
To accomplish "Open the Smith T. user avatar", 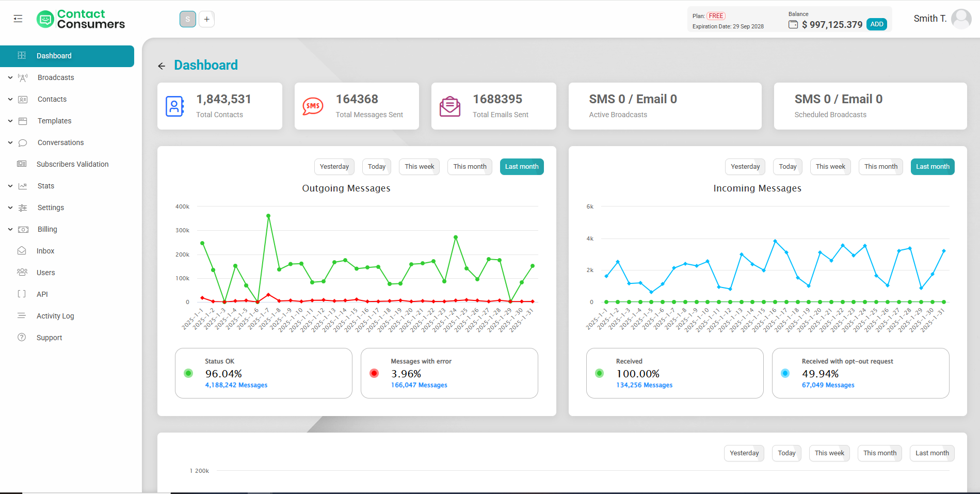I will (x=961, y=19).
